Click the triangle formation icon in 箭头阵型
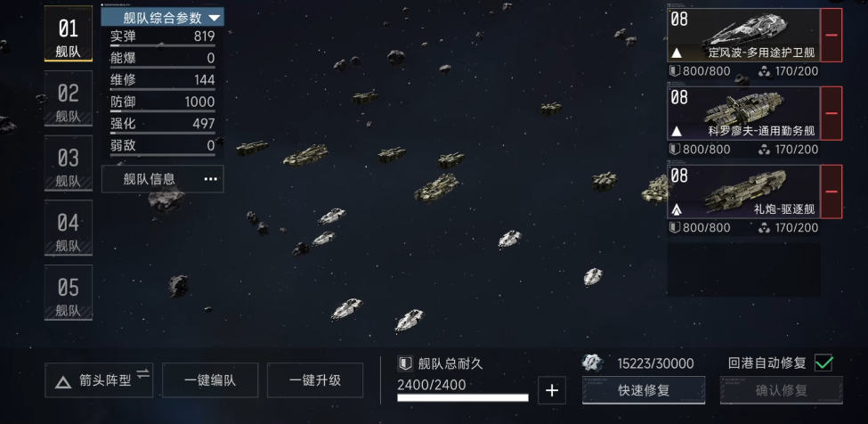The image size is (868, 424). (x=63, y=381)
